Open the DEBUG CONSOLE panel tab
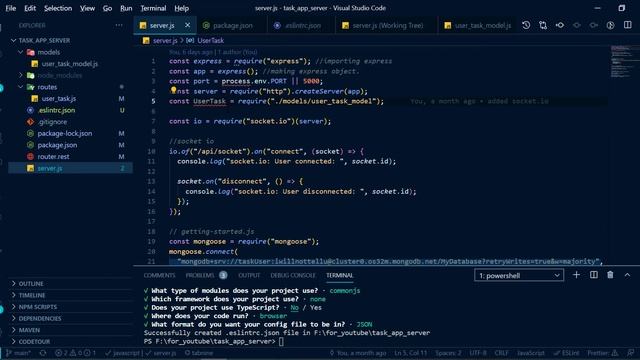Screen dimensions: 640x360 pos(293,276)
